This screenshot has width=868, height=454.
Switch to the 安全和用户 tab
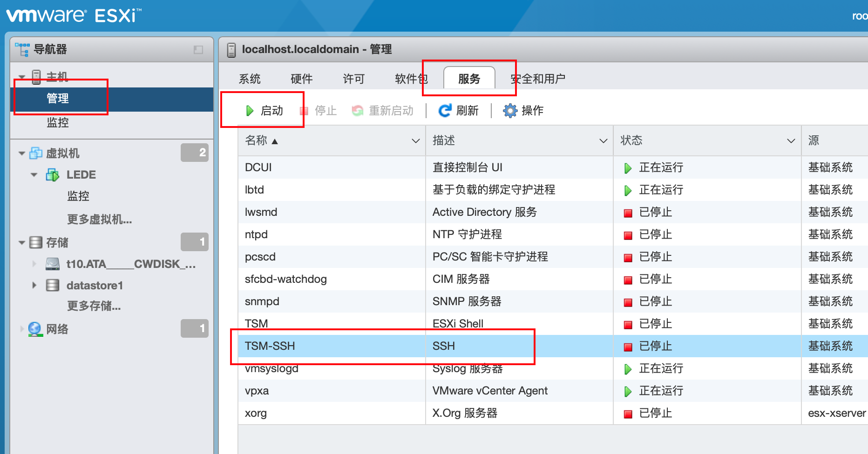click(x=538, y=79)
